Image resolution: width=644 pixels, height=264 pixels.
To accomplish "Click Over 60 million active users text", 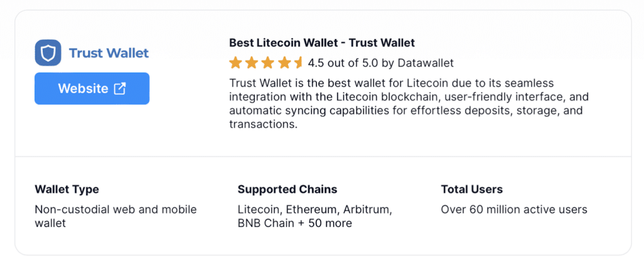I will [x=514, y=209].
